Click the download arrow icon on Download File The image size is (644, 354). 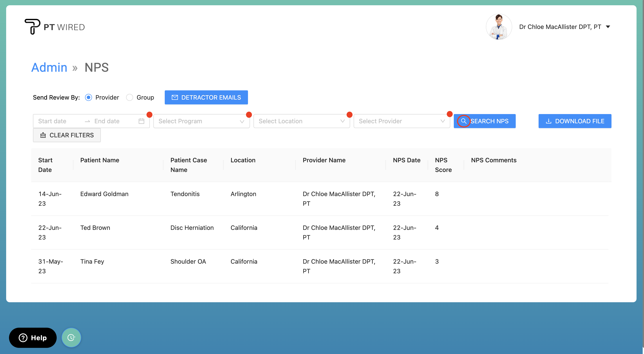(x=548, y=121)
